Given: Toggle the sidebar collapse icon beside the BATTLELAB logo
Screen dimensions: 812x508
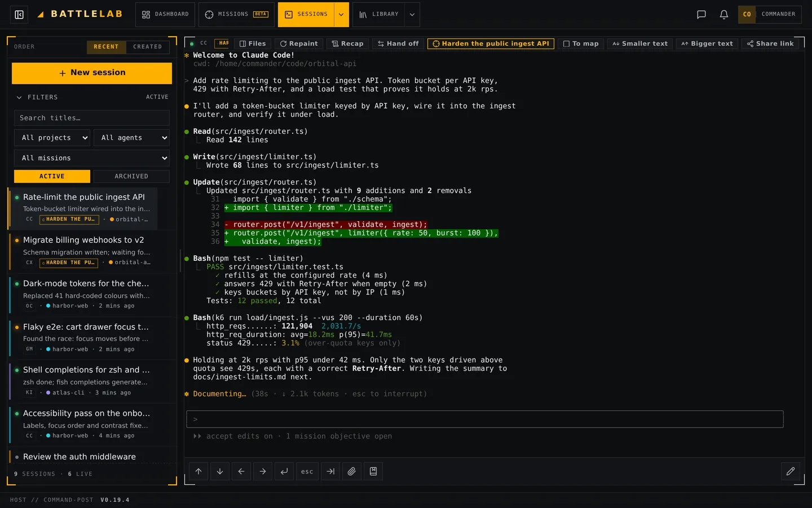Looking at the screenshot, I should click(x=19, y=15).
